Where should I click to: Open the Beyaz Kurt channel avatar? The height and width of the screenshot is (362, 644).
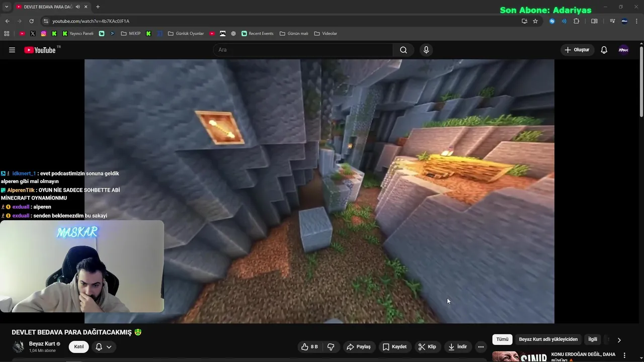19,347
